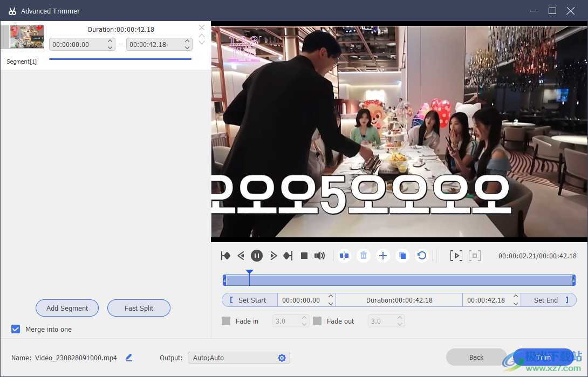Remove Segment[1] with the X icon
The height and width of the screenshot is (377, 588).
point(202,28)
